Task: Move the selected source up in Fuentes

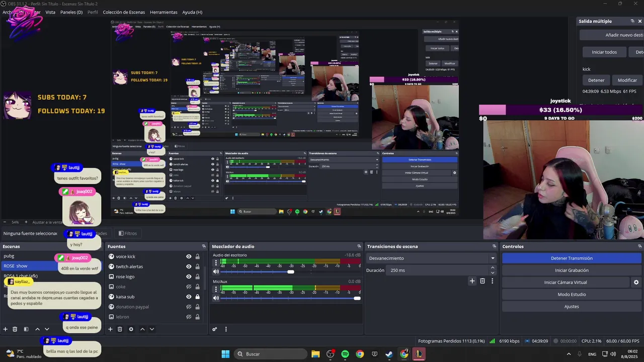Action: (x=142, y=329)
